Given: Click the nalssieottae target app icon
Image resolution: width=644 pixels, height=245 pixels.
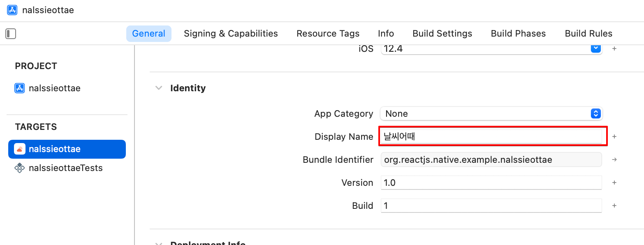Looking at the screenshot, I should pyautogui.click(x=19, y=149).
